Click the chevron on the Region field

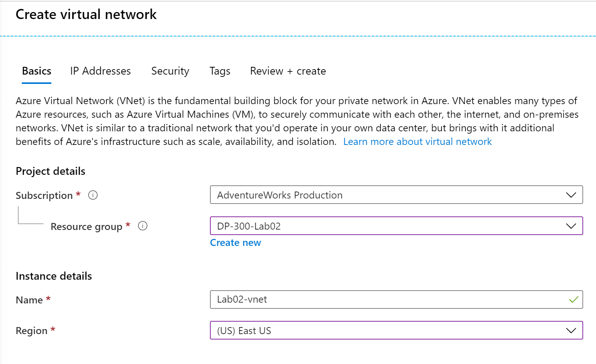click(571, 331)
